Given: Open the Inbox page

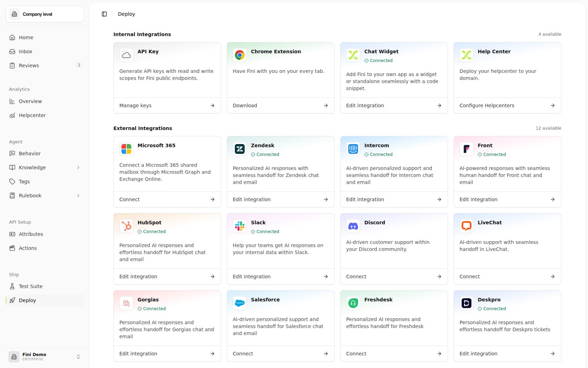Looking at the screenshot, I should (45, 52).
